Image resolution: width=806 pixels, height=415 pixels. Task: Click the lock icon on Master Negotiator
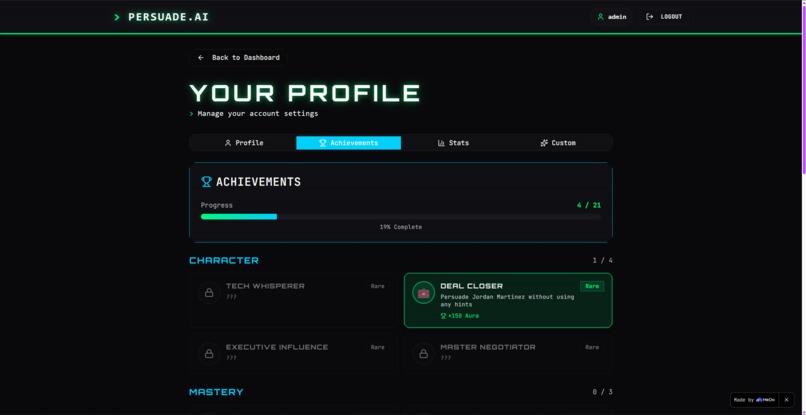coord(424,354)
